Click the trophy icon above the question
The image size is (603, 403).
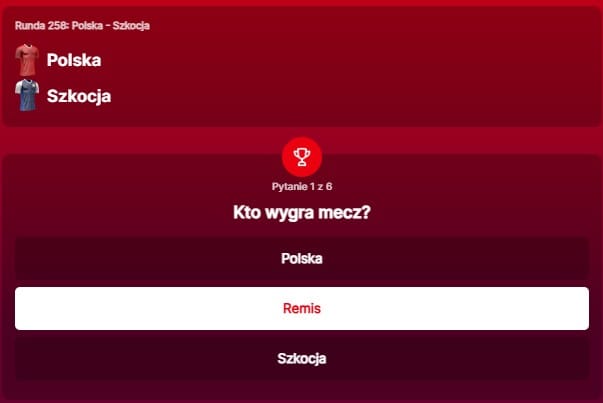click(x=302, y=155)
